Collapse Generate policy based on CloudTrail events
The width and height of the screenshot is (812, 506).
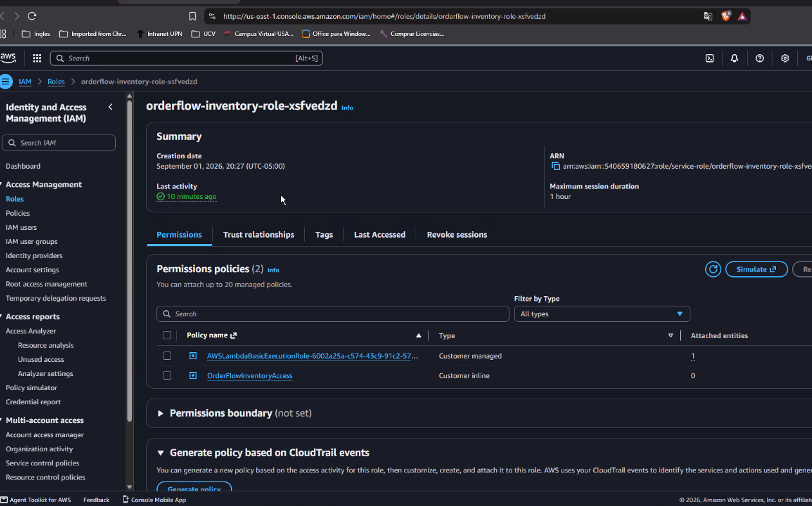pos(161,453)
